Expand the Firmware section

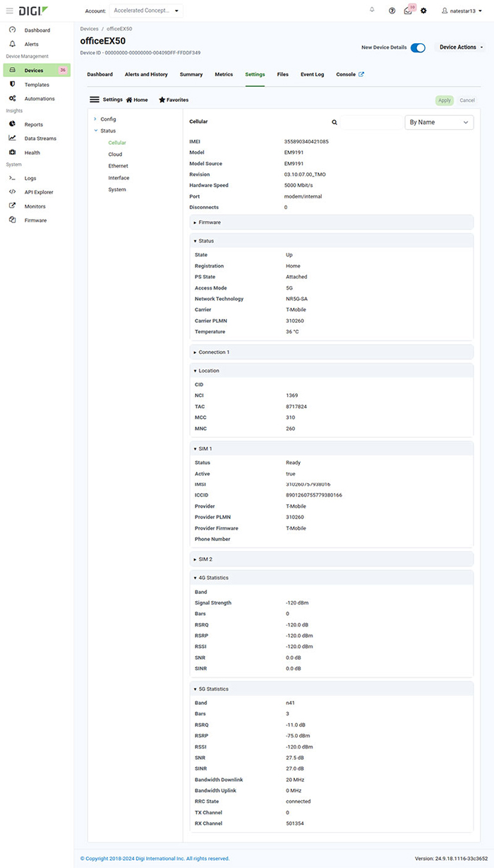coord(210,222)
